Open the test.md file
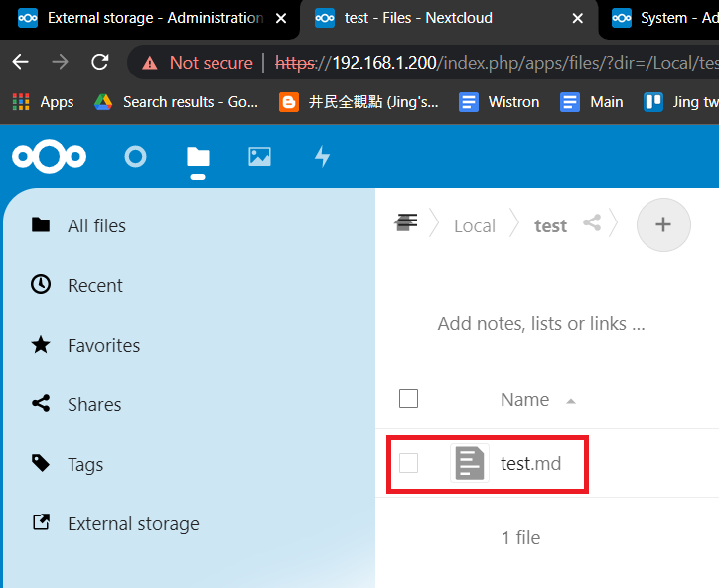Screen dimensions: 719x588 click(530, 463)
